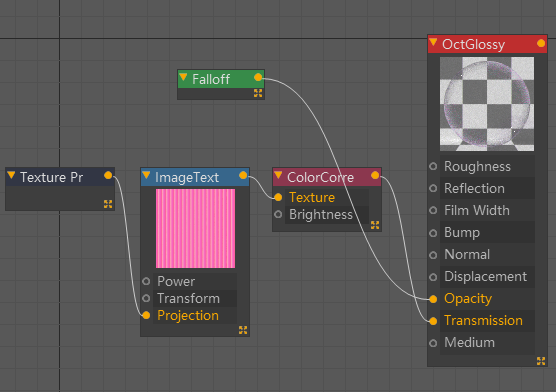This screenshot has height=392, width=556.
Task: Click the Opacity label
Action: pos(468,299)
